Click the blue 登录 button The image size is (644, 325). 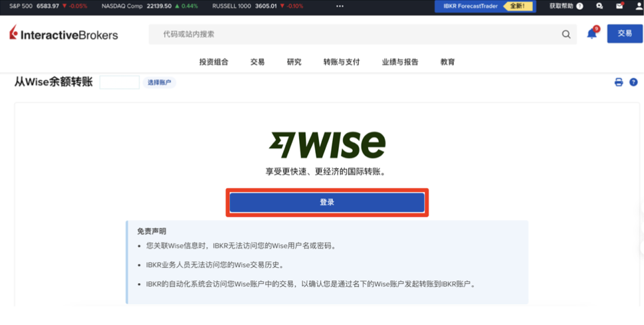click(327, 203)
